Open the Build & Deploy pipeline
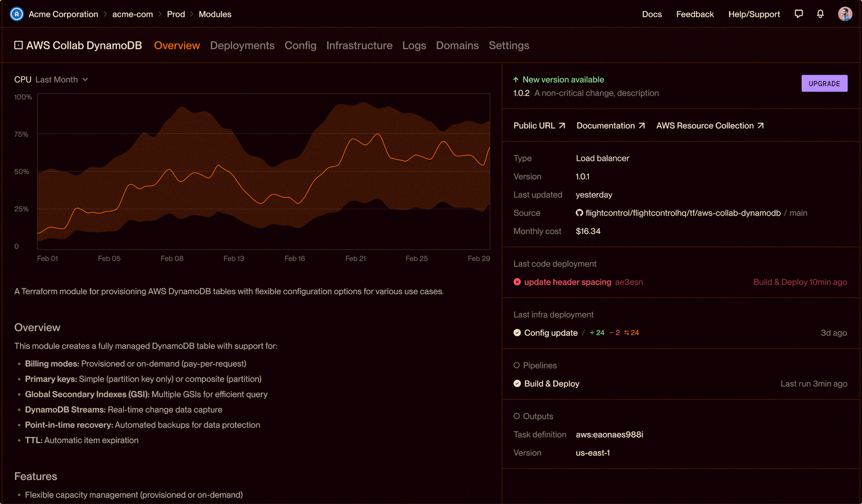 [552, 383]
